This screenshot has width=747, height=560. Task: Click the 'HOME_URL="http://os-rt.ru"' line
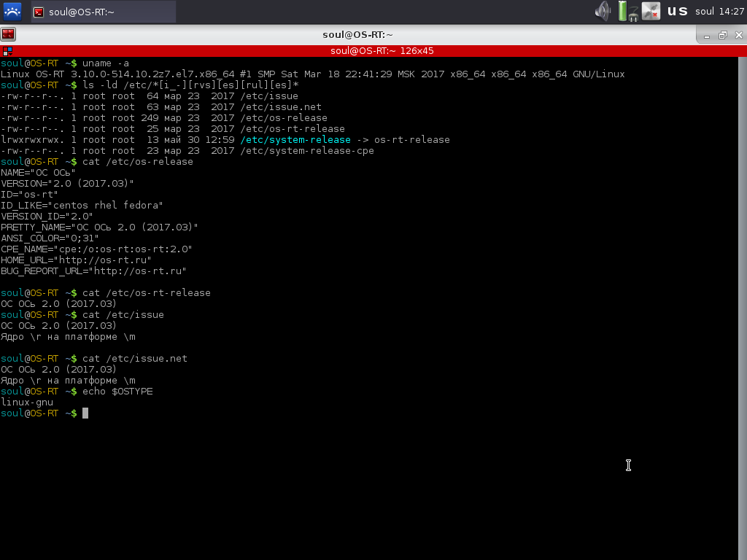click(x=76, y=260)
